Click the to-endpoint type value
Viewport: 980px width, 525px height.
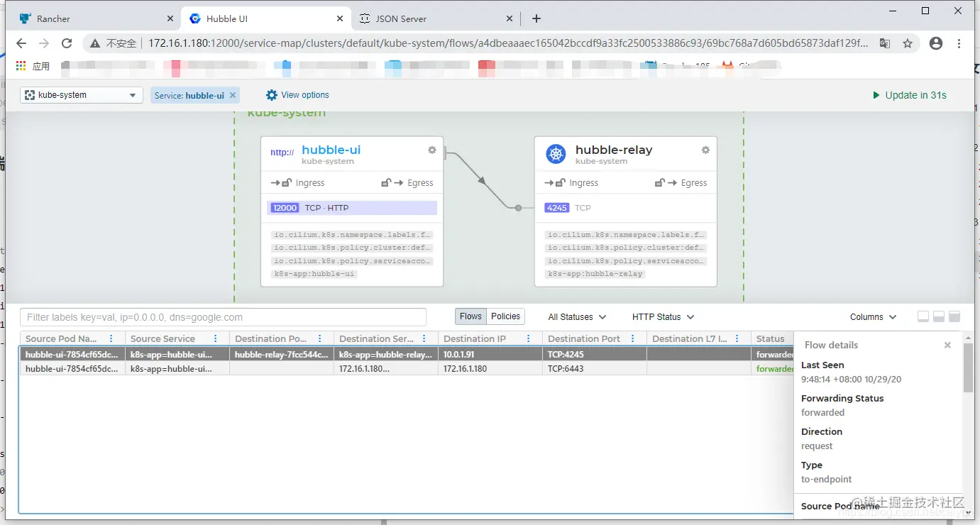[x=826, y=480]
